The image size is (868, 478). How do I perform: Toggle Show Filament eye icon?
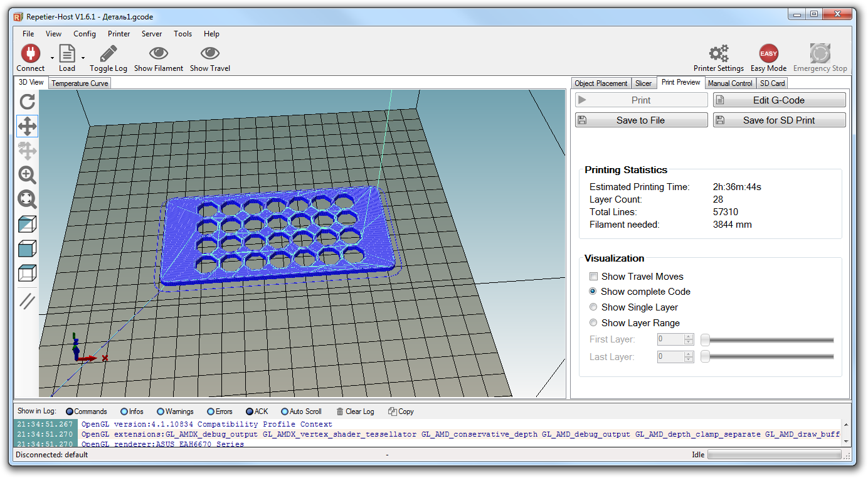click(159, 53)
